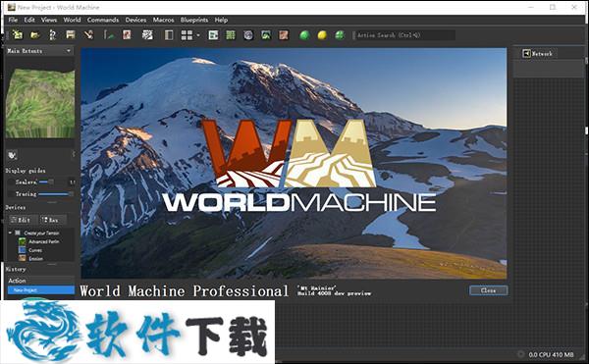
Task: Click the four-square grid layout icon
Action: [187, 35]
